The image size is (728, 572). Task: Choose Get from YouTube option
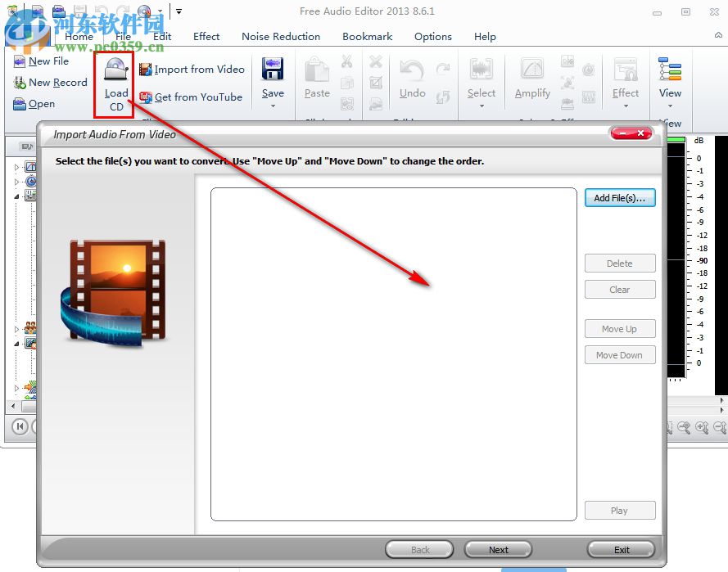pyautogui.click(x=191, y=97)
